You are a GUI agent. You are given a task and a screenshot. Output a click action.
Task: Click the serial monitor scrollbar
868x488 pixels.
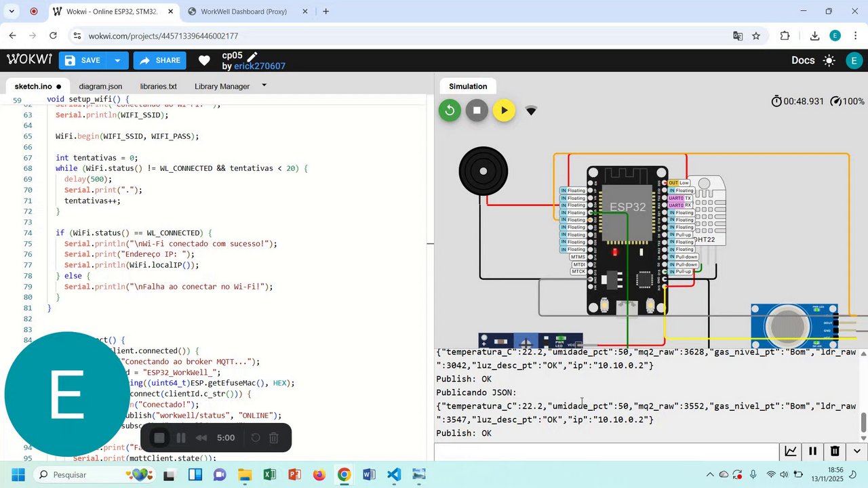(863, 423)
